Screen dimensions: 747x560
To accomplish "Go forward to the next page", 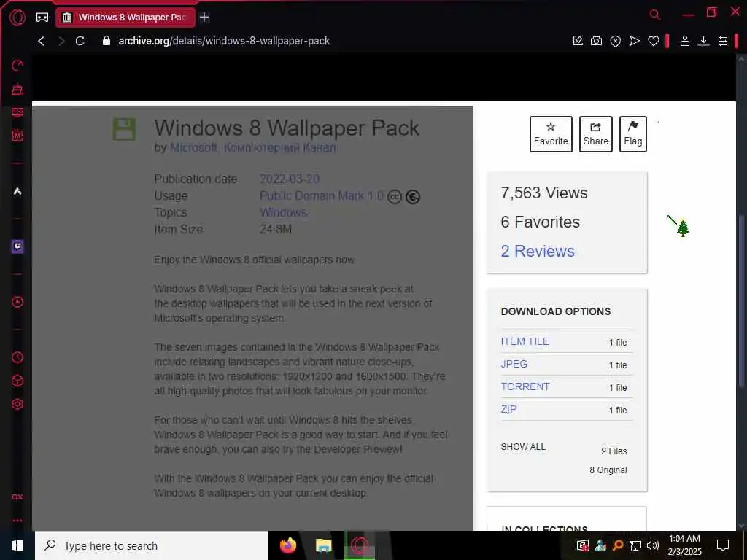I will (x=61, y=41).
